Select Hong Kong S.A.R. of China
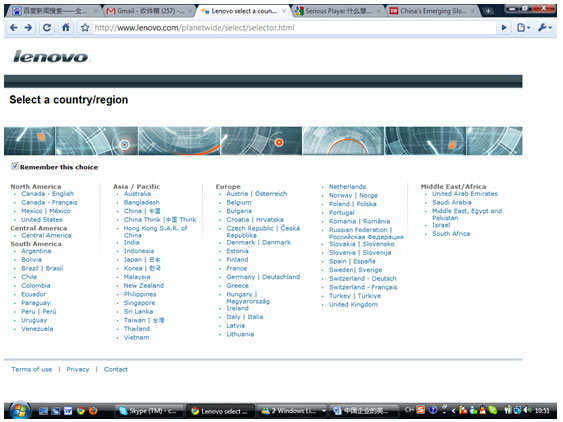 click(155, 232)
